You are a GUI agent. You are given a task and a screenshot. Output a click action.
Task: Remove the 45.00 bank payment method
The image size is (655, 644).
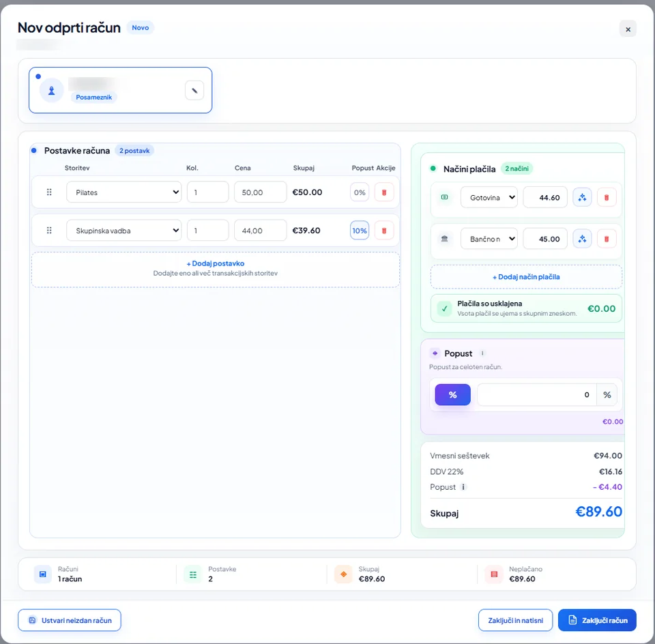(x=607, y=239)
